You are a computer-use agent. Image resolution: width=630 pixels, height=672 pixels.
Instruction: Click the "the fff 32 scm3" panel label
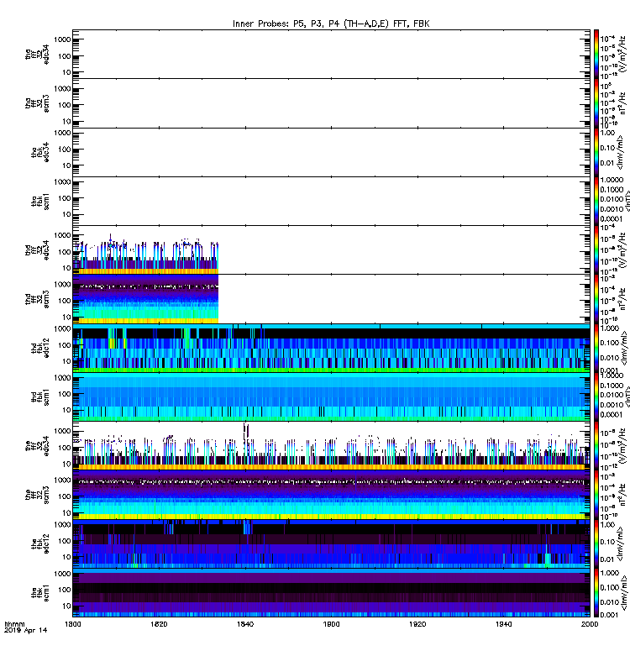[x=37, y=494]
